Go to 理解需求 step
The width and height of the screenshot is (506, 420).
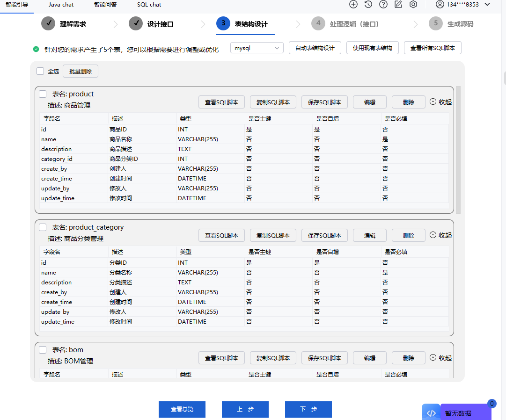click(x=73, y=24)
